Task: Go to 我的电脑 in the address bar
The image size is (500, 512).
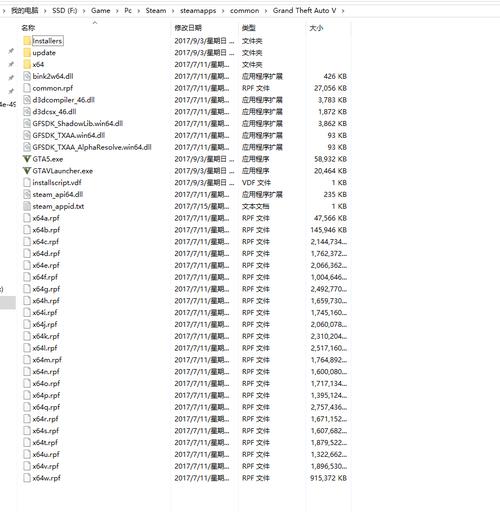Action: (x=24, y=11)
